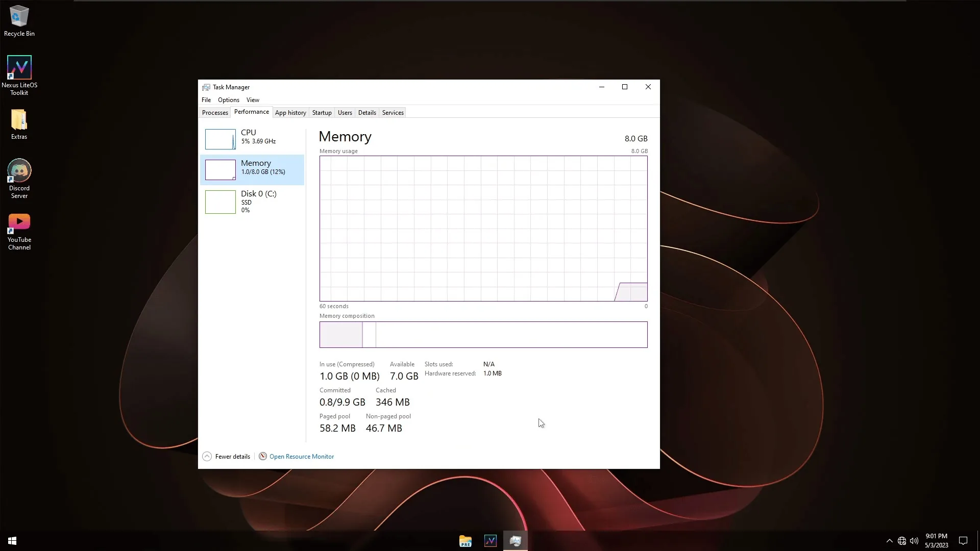Click the Task Manager taskbar icon
The image size is (980, 551).
516,541
